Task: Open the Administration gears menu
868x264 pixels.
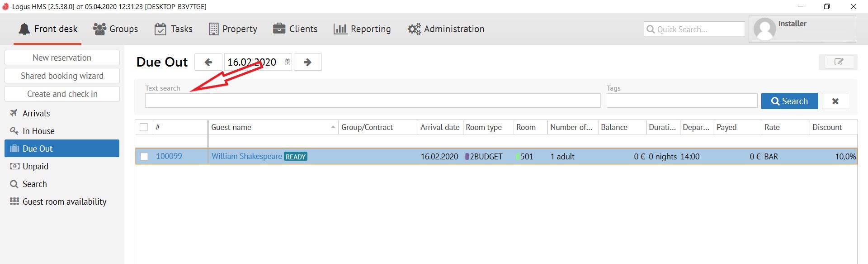Action: [446, 29]
